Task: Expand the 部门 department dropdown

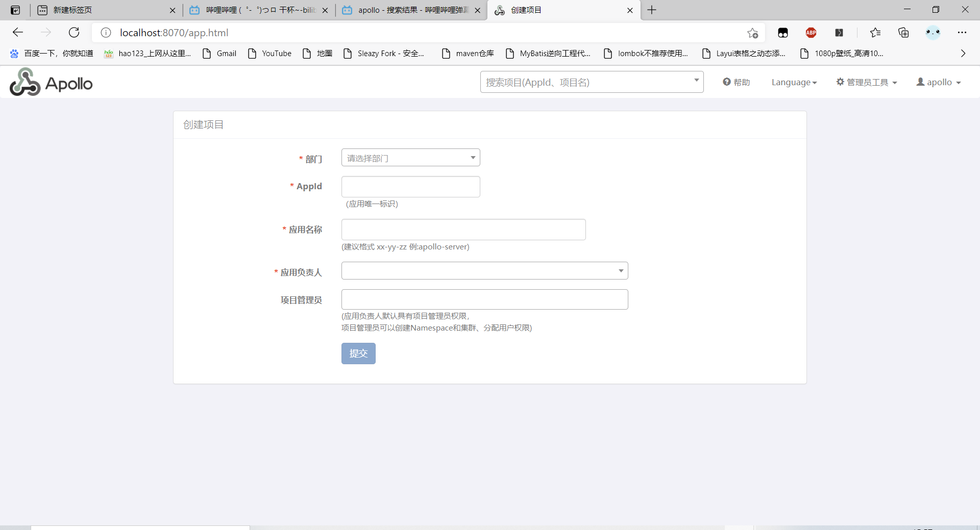Action: 410,158
